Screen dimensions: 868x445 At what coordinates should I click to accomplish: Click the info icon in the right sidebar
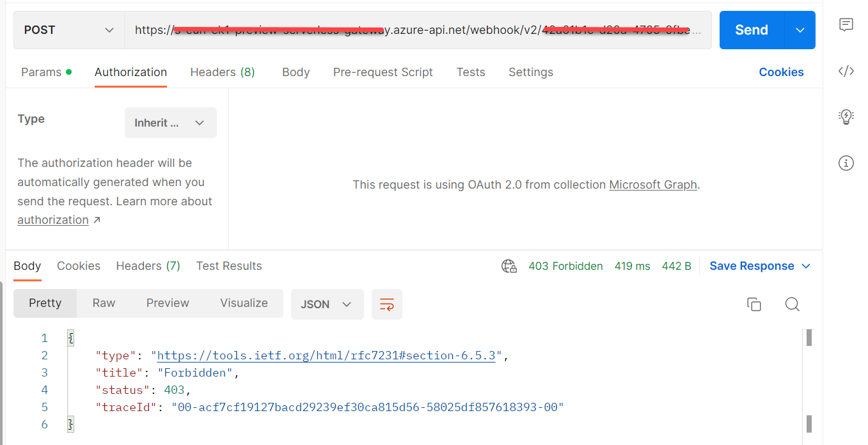tap(846, 163)
